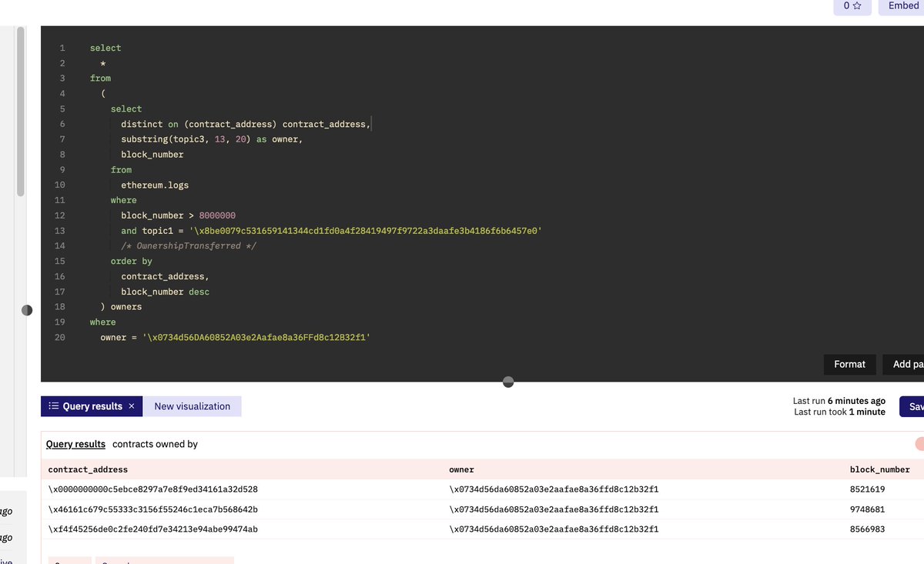Click 'block_number desc' in order by
This screenshot has height=564, width=924.
(165, 292)
